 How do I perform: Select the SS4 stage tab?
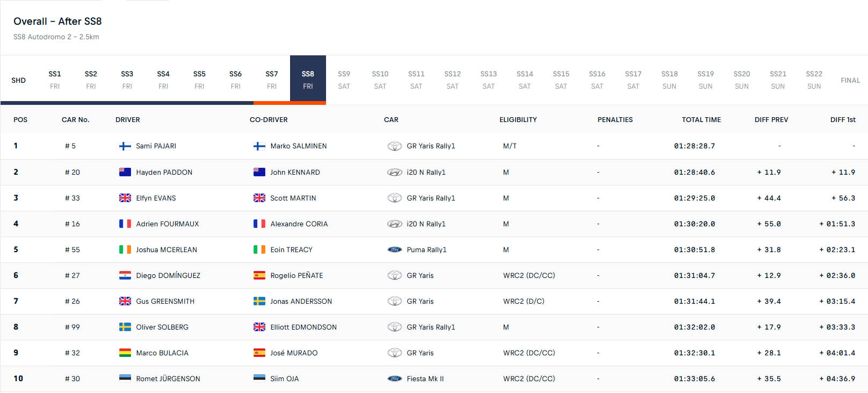coord(163,80)
